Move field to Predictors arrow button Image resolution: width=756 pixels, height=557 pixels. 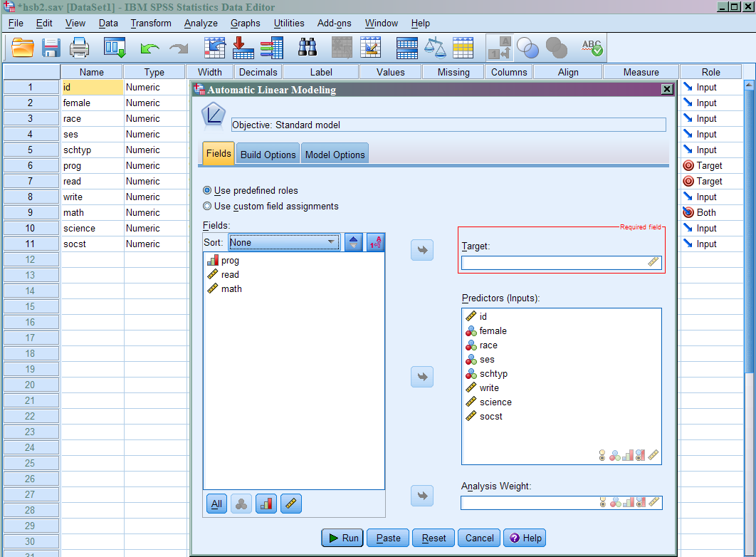click(422, 377)
